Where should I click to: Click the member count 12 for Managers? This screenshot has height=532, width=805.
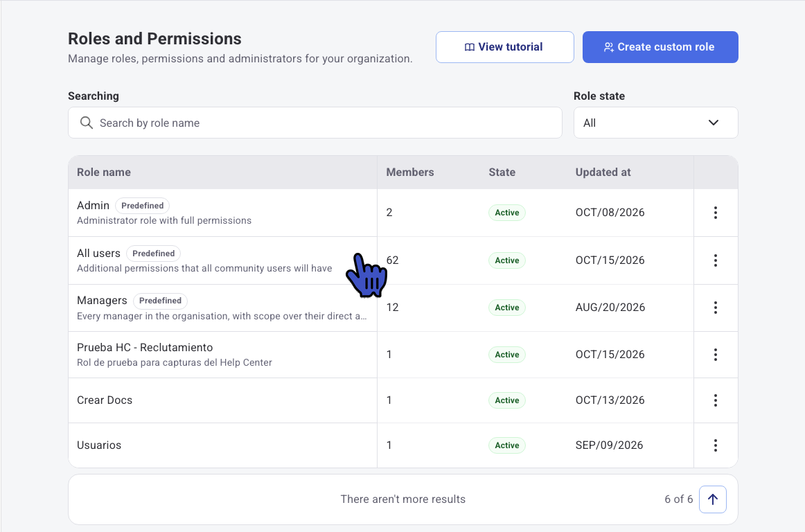pyautogui.click(x=392, y=308)
